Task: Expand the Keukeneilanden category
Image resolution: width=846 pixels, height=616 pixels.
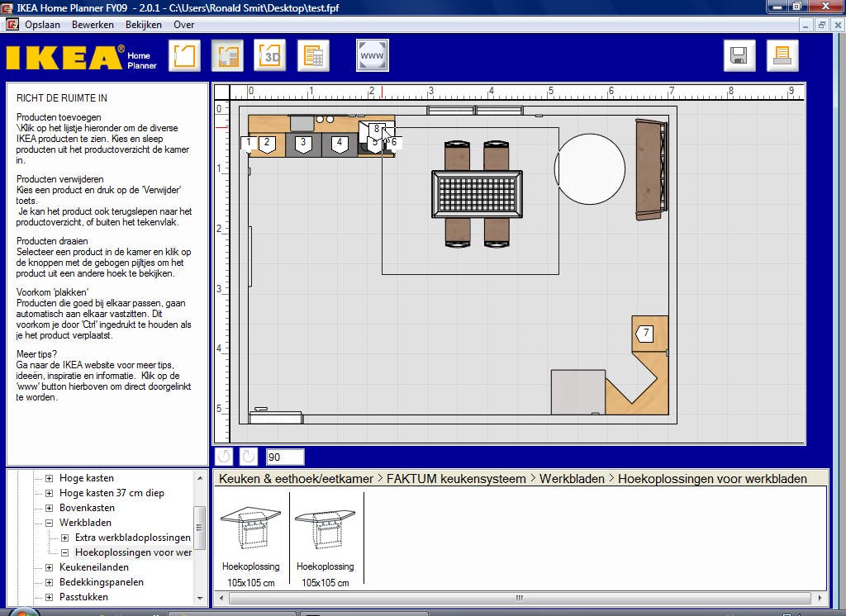Action: point(49,567)
